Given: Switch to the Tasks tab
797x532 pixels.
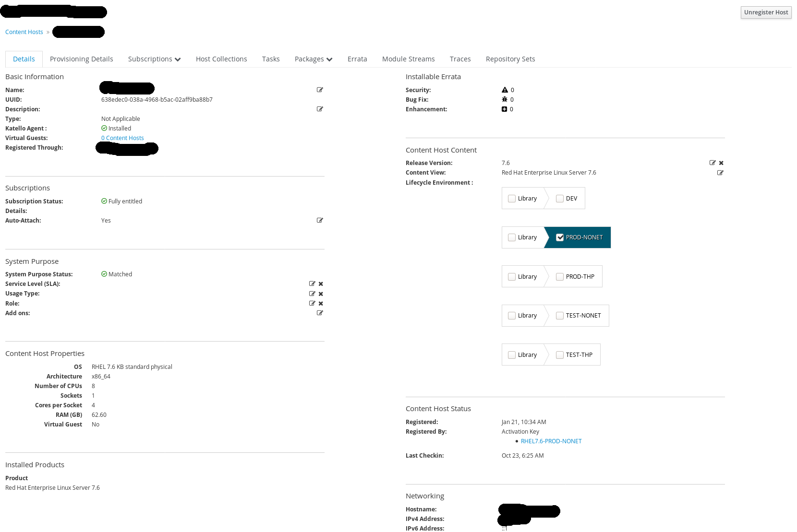Looking at the screenshot, I should pyautogui.click(x=271, y=59).
